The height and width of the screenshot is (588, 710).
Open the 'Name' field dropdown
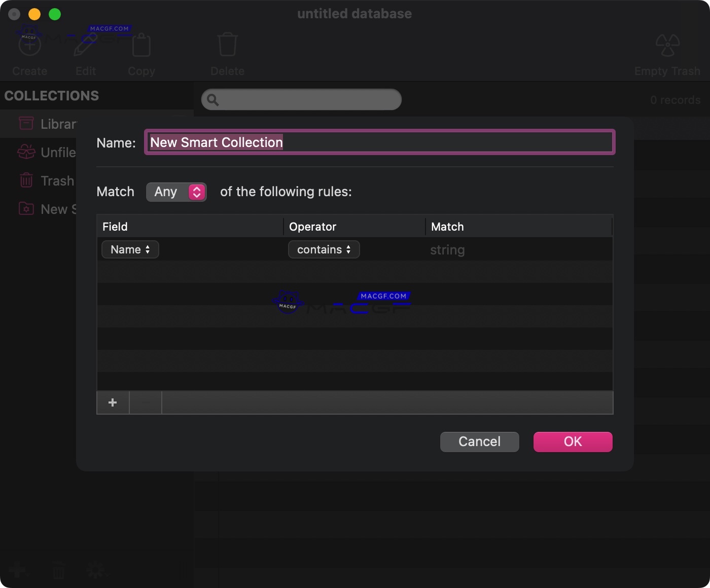point(130,249)
